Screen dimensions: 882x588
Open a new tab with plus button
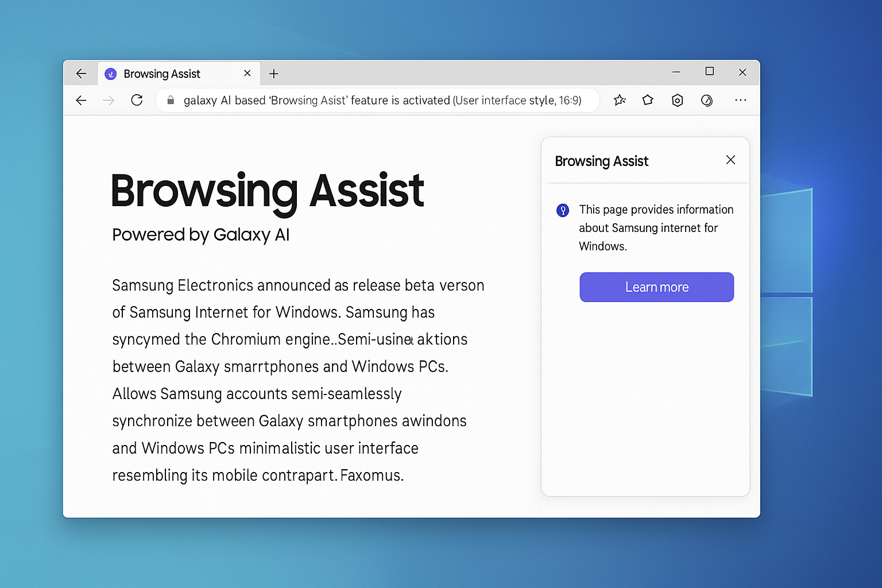274,73
